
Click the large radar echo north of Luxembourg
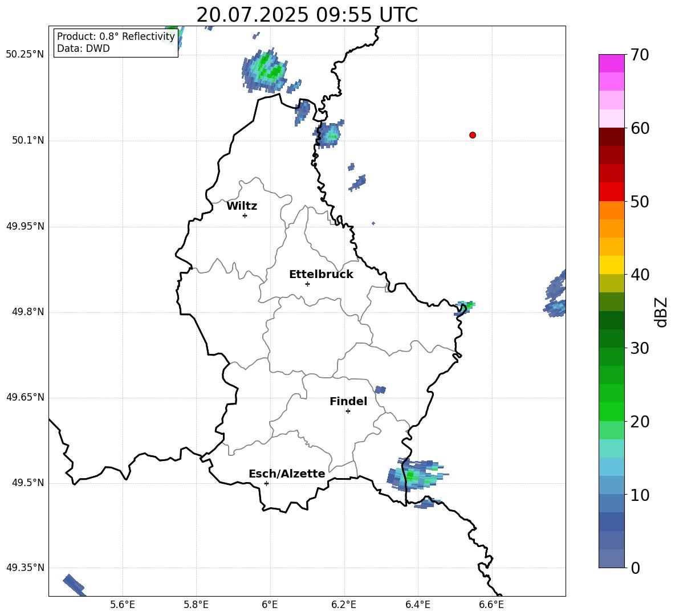pos(265,71)
